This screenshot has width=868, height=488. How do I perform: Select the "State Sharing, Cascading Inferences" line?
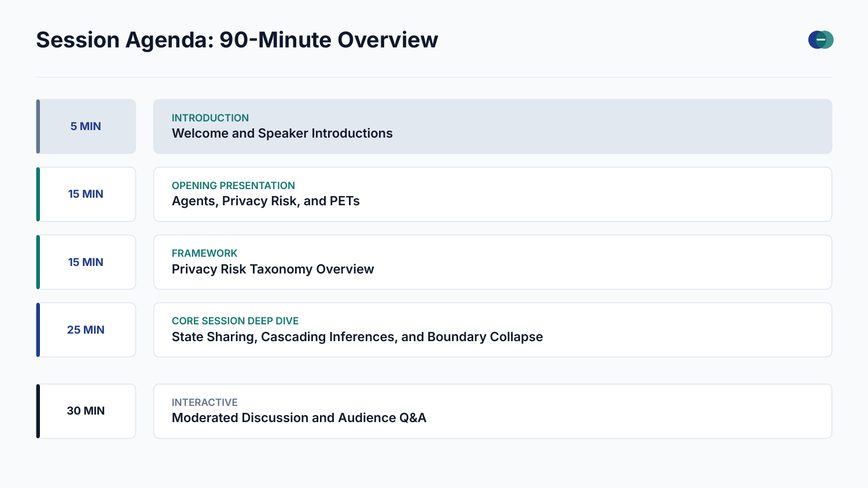(x=357, y=337)
